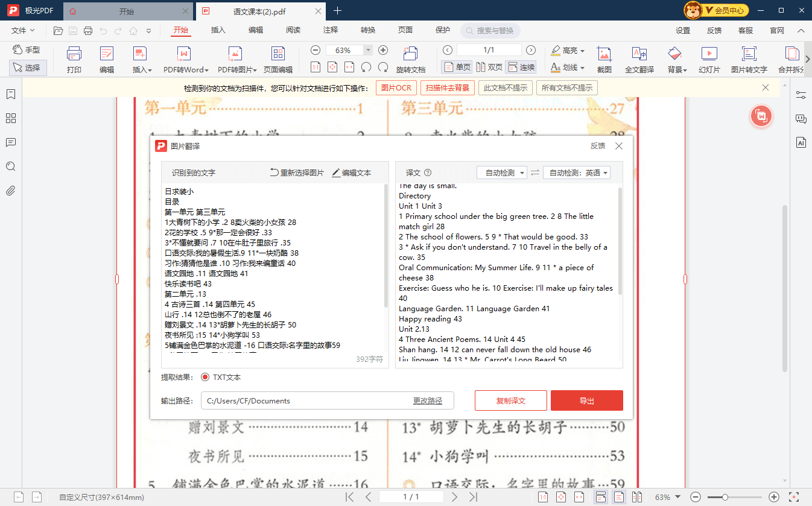
Task: Open the source language 自动检测 dropdown
Action: click(501, 172)
